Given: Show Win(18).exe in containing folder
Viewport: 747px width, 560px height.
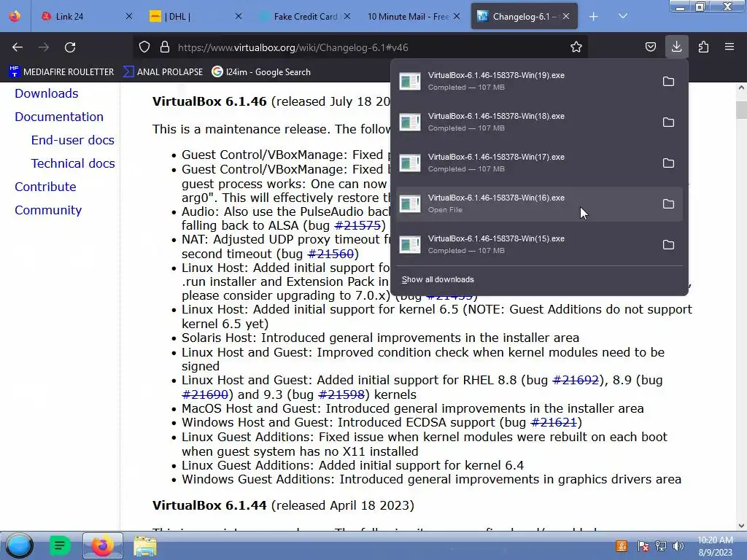Looking at the screenshot, I should pyautogui.click(x=668, y=122).
